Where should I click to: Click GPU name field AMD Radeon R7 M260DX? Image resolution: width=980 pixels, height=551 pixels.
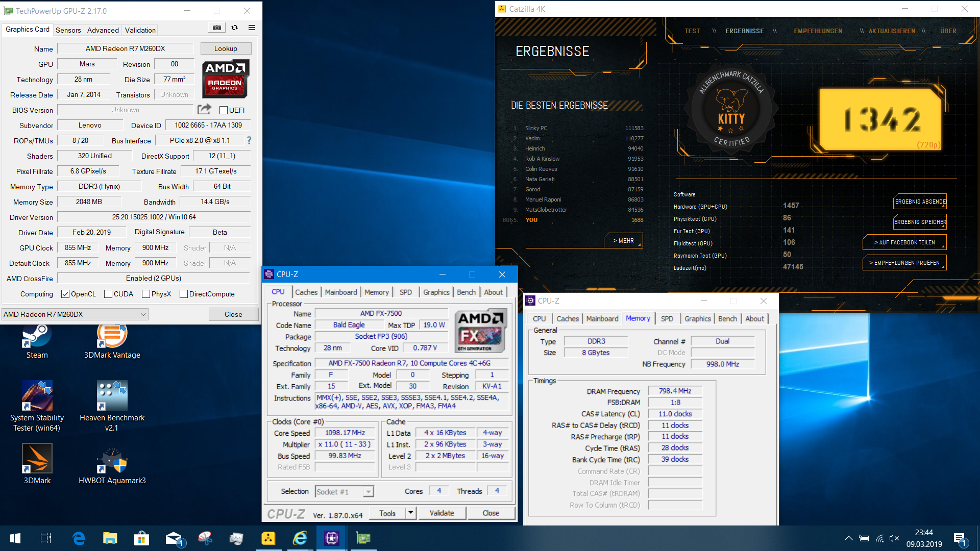pyautogui.click(x=126, y=48)
